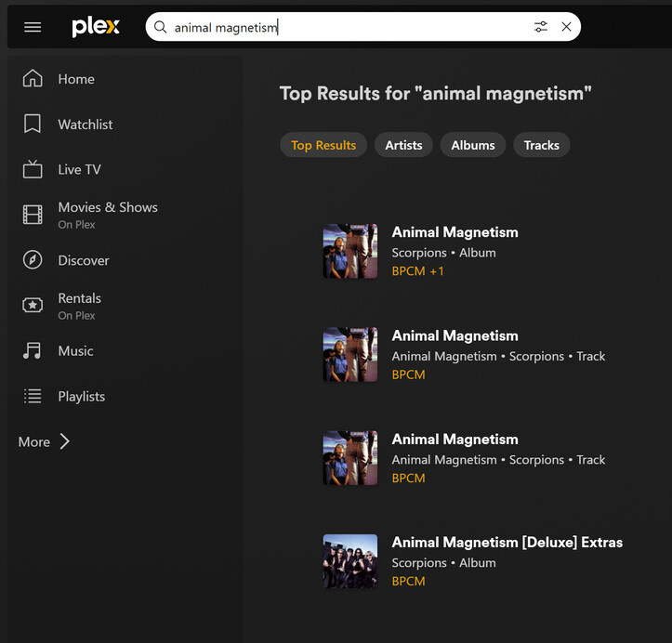Click BPCM label under Deluxe Extras album
The width and height of the screenshot is (672, 643).
pos(408,582)
